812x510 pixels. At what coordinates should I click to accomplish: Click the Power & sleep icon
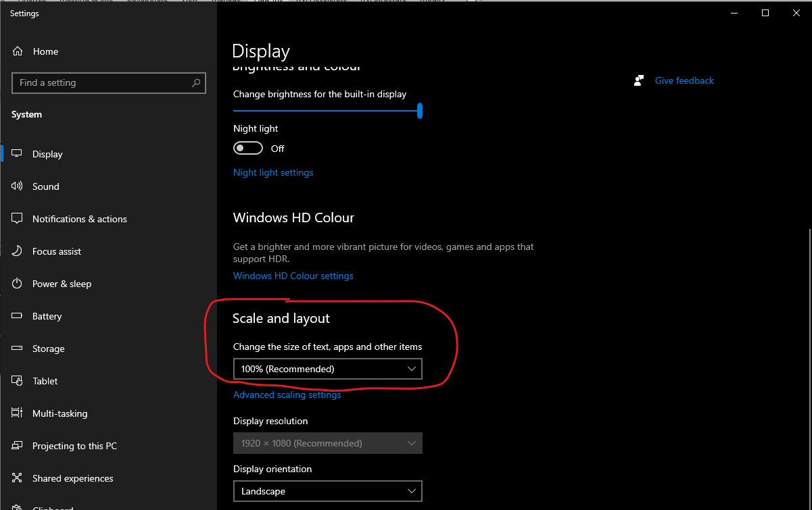point(18,284)
